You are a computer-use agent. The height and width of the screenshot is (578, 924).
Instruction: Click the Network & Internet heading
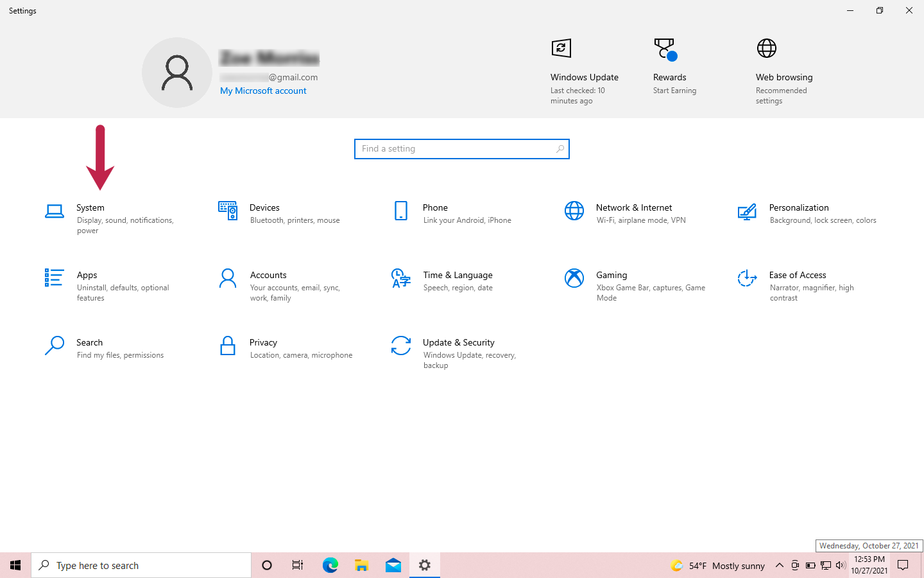(634, 207)
